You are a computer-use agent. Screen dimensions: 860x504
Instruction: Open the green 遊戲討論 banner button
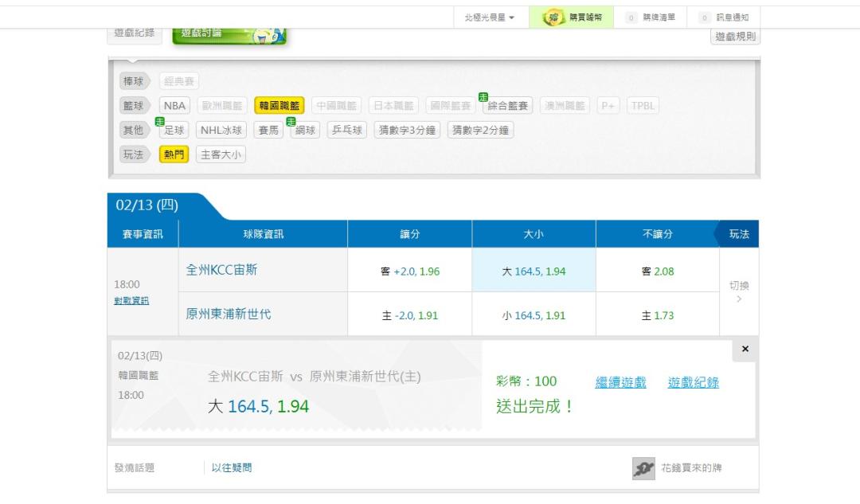click(x=229, y=34)
